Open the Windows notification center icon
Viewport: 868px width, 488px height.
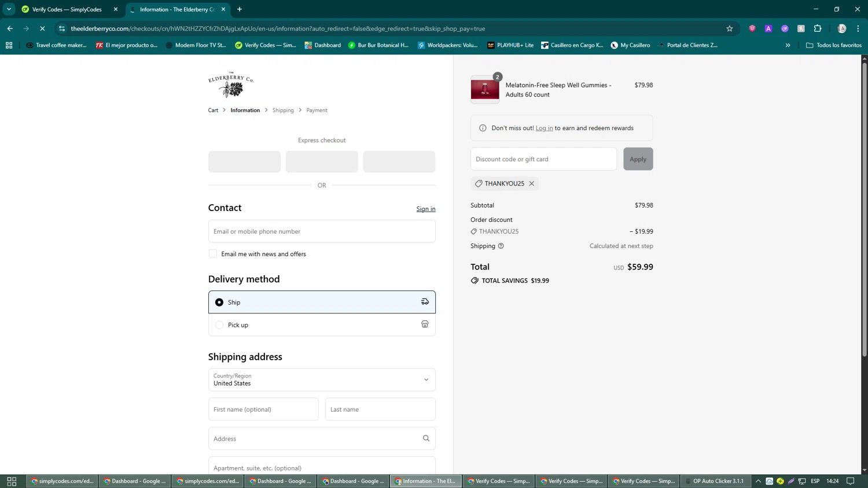click(x=850, y=481)
